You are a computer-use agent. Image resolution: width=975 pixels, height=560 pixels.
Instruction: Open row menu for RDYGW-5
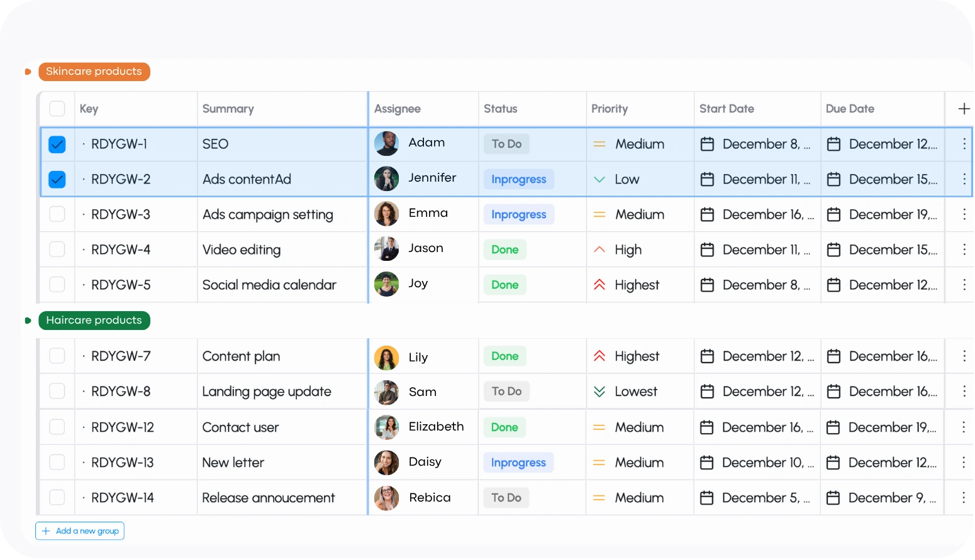click(964, 285)
